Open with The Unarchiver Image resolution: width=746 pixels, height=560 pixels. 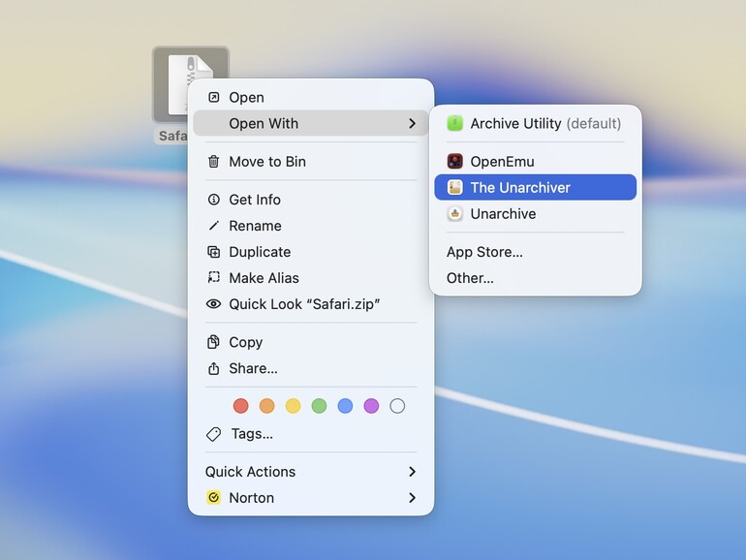coord(535,187)
